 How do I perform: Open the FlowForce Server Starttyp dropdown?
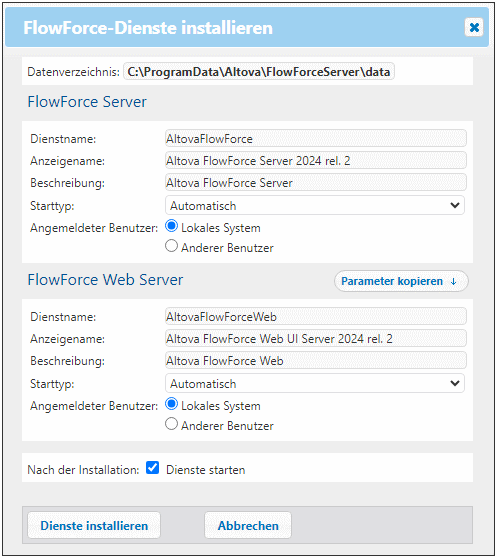coord(315,205)
